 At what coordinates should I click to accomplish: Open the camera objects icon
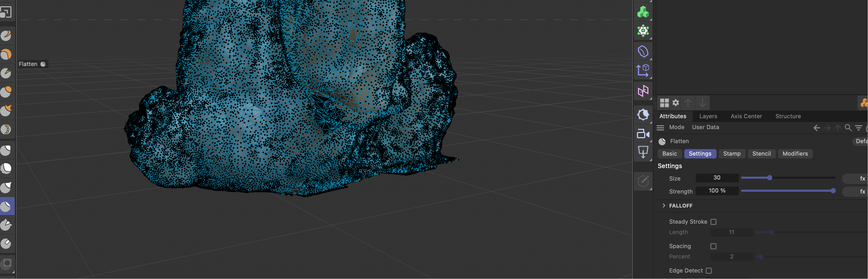pos(643,134)
